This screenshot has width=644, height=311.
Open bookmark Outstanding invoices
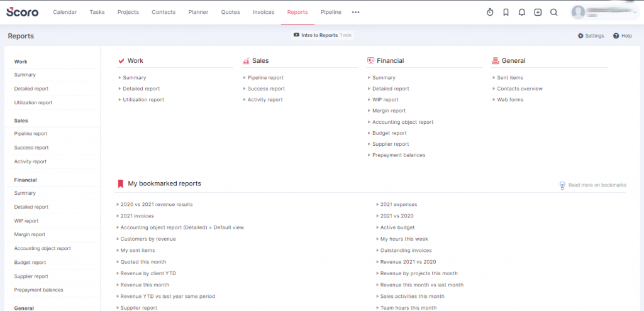click(406, 250)
